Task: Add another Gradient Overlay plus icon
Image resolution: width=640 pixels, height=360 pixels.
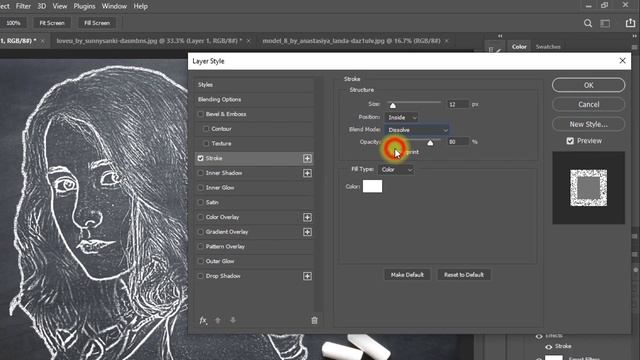Action: (x=307, y=232)
